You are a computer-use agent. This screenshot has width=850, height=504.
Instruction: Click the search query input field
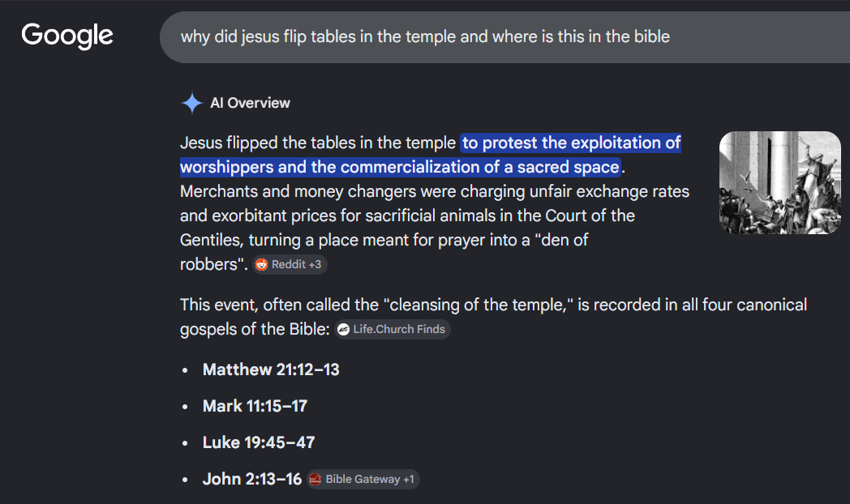(x=504, y=36)
